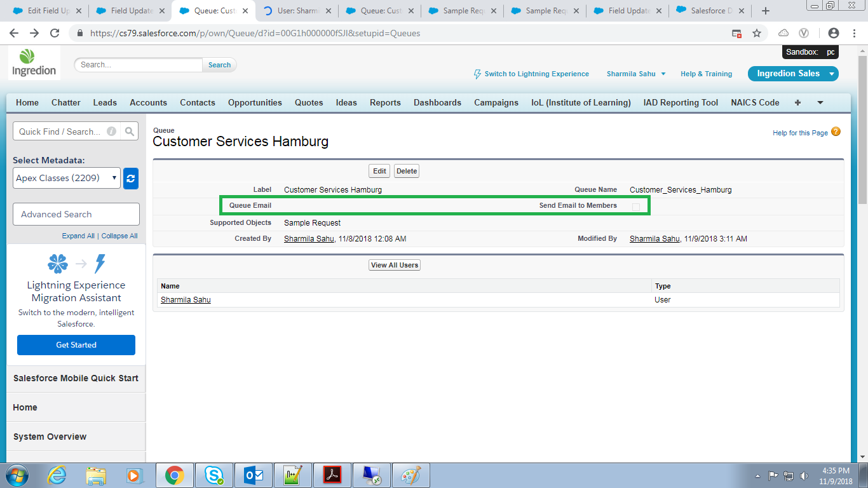
Task: Expand the Salesforce Mobile Quick Start section
Action: (x=76, y=378)
